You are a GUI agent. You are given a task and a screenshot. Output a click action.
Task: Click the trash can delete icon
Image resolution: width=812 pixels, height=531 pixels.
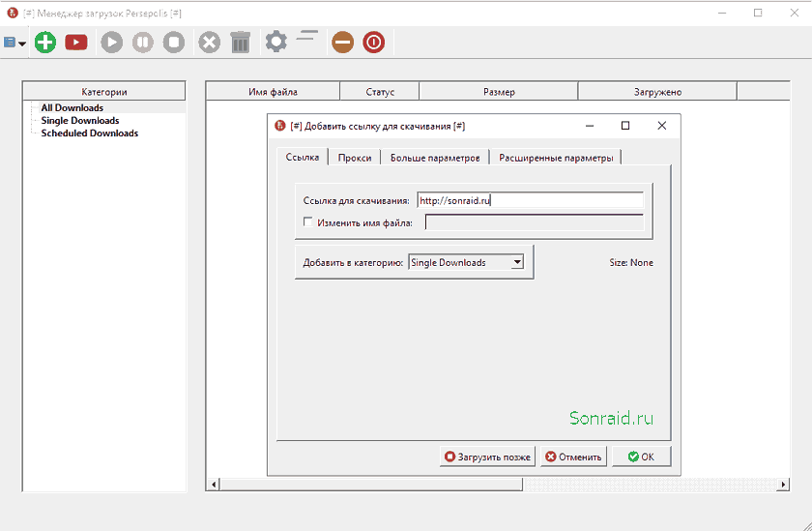pyautogui.click(x=241, y=42)
